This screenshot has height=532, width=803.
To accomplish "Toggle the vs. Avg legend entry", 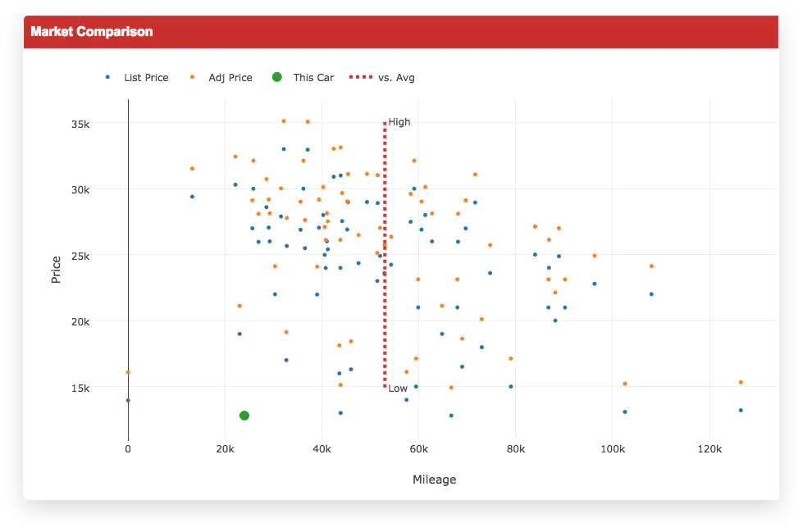I will [x=382, y=77].
